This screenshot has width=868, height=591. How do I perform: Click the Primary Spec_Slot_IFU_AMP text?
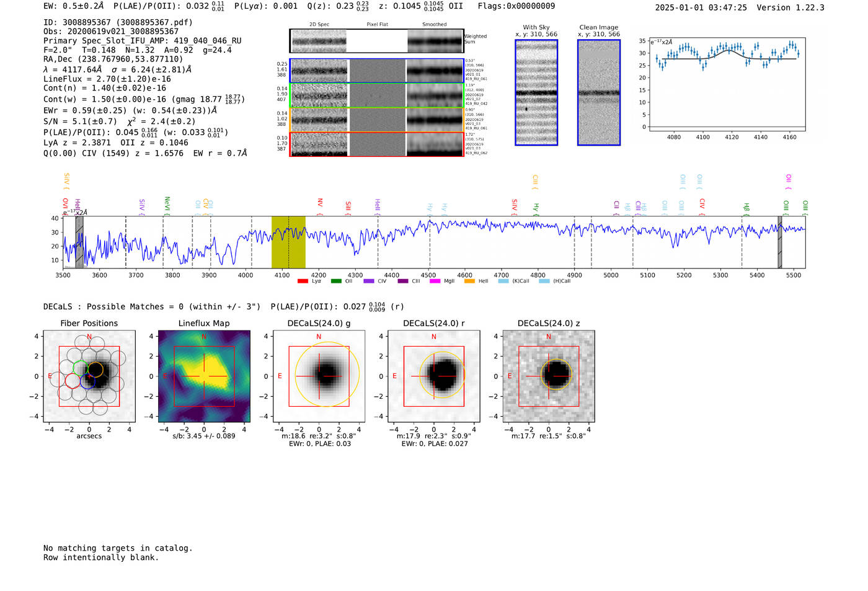[x=143, y=41]
